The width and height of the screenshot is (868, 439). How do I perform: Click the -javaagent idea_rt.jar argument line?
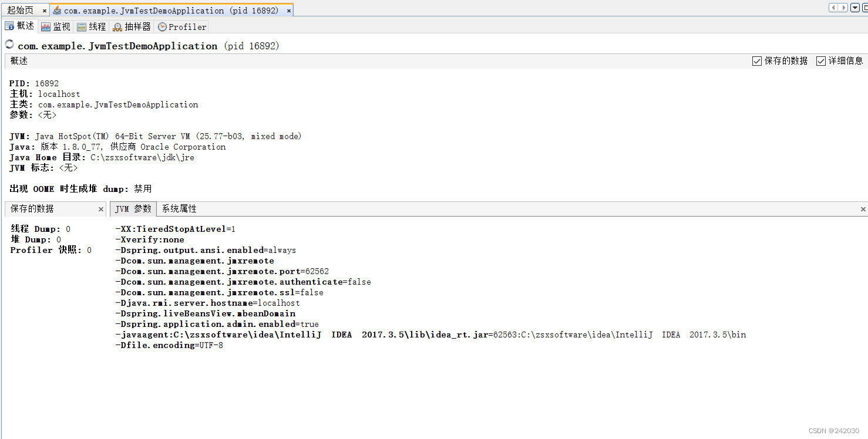[x=430, y=335]
